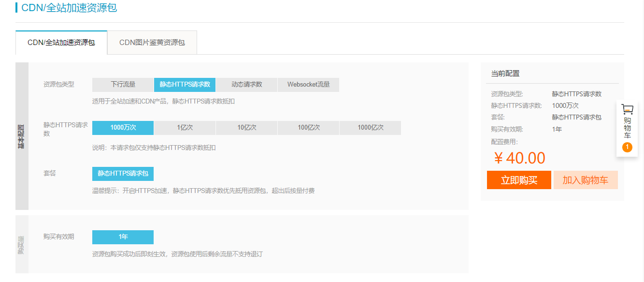Select 100亿次 request quota
644x282 pixels.
[x=308, y=128]
